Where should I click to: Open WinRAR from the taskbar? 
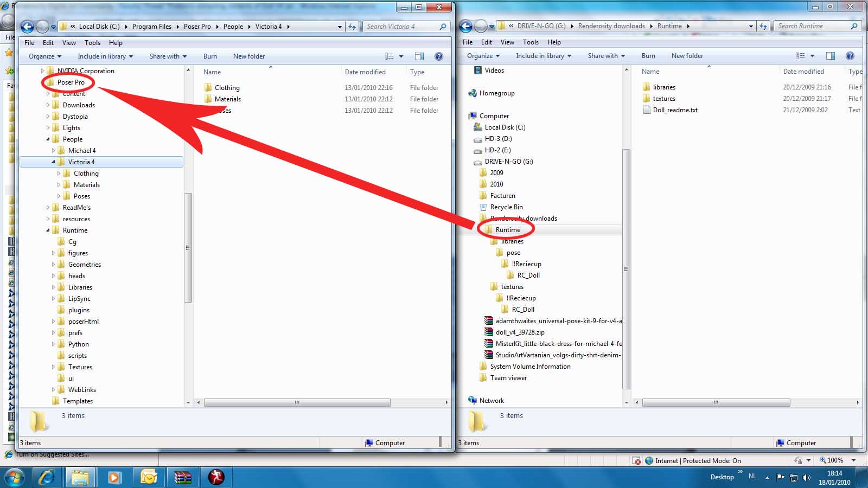[x=183, y=477]
